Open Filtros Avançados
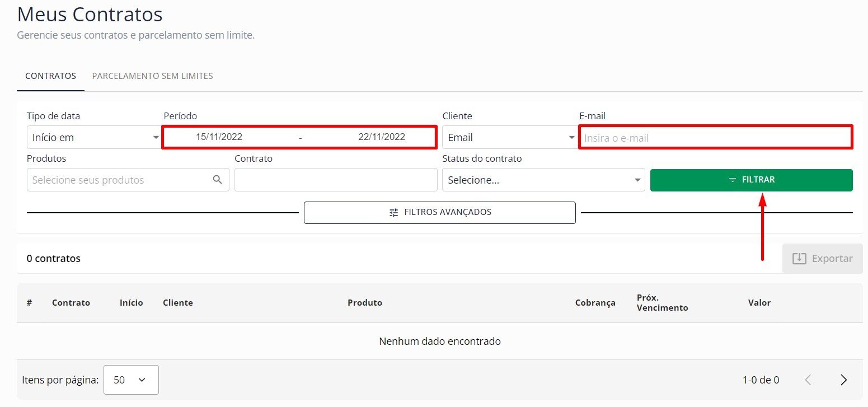Image resolution: width=868 pixels, height=407 pixels. coord(440,213)
